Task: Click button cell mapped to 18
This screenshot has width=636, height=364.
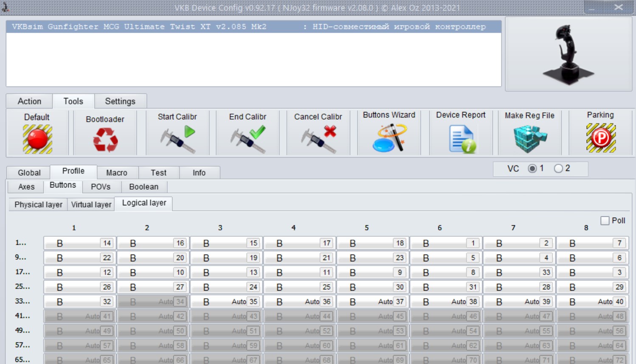Action: (x=373, y=243)
